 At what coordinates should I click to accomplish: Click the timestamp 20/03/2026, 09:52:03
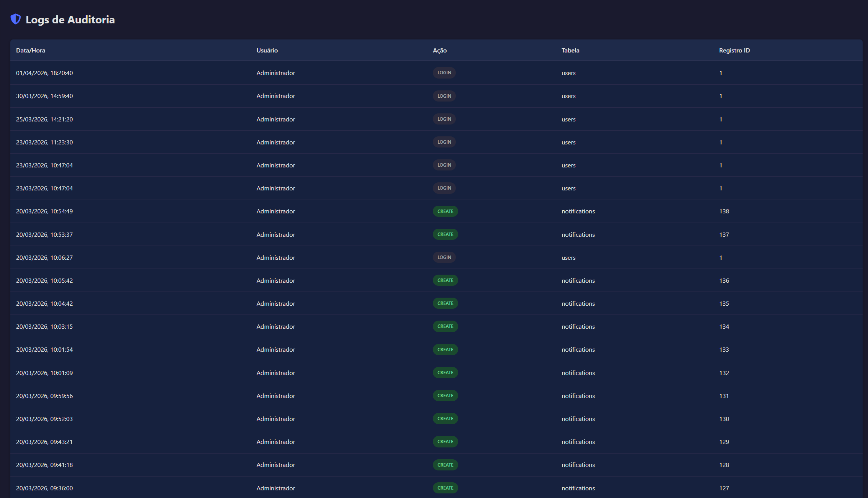(44, 419)
